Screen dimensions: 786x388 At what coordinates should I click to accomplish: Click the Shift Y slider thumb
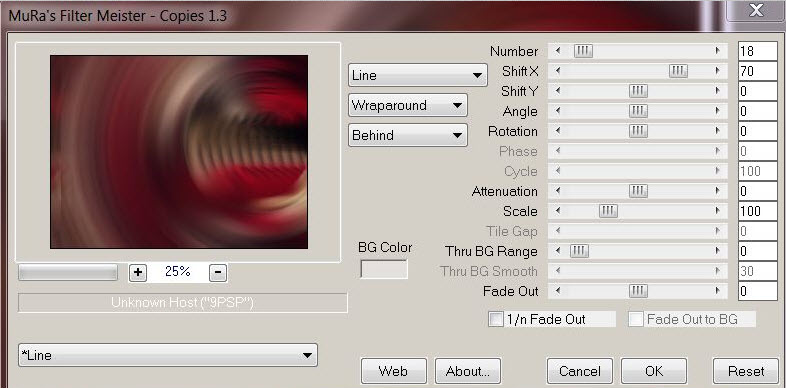tap(638, 91)
